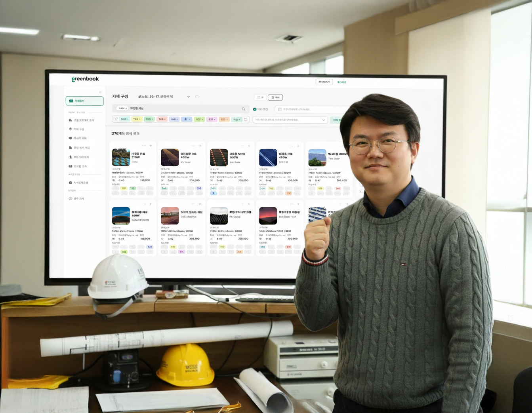The image size is (532, 413).
Task: Expand the dropdown in the right-hand filter field
Action: click(x=324, y=120)
